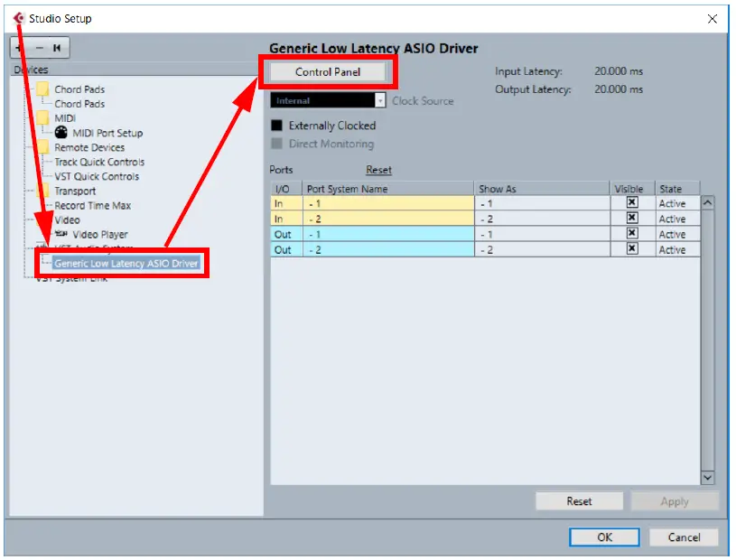The image size is (736, 560).
Task: Select MIDI folder label in tree
Action: (x=65, y=118)
